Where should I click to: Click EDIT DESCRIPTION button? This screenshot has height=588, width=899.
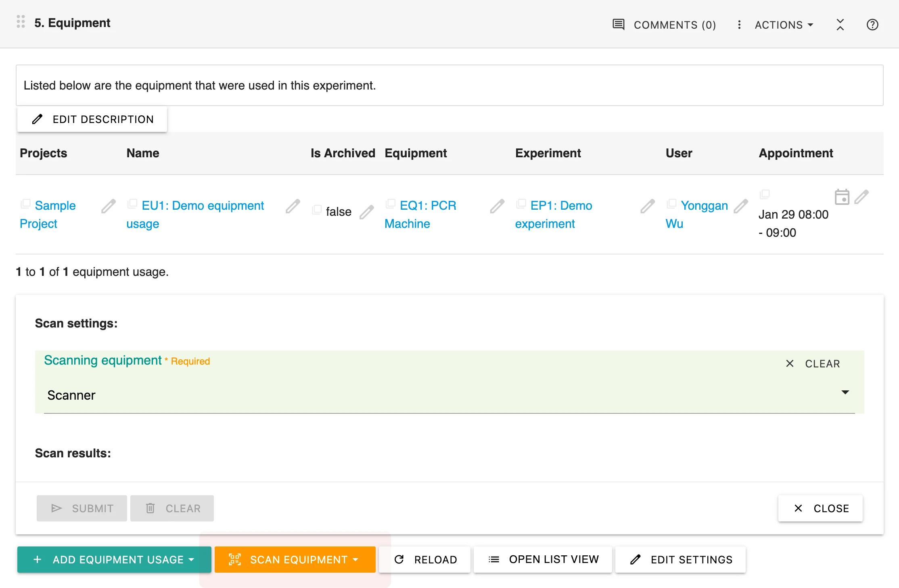[92, 119]
